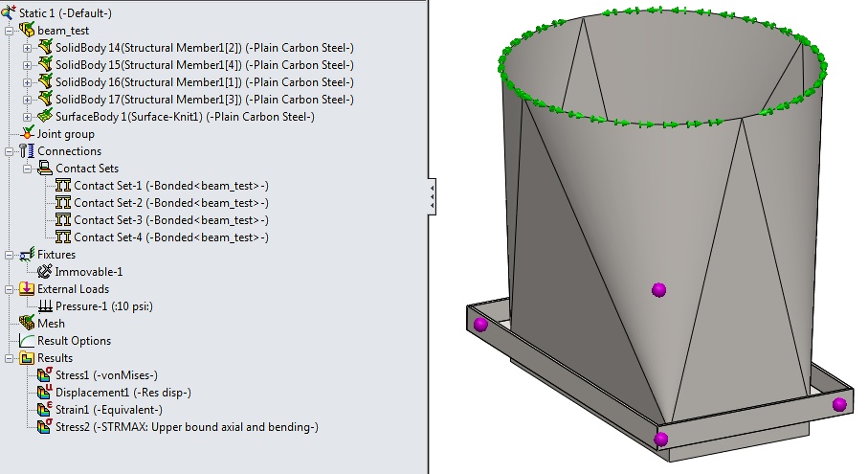
Task: Select Contact Set-4 Bonded label
Action: tap(171, 237)
